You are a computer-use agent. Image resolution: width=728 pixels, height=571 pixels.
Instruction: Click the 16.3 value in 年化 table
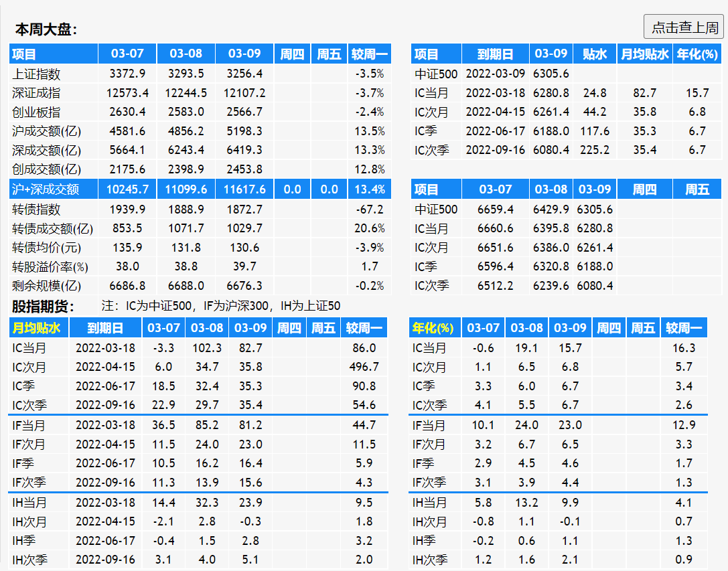pos(684,347)
